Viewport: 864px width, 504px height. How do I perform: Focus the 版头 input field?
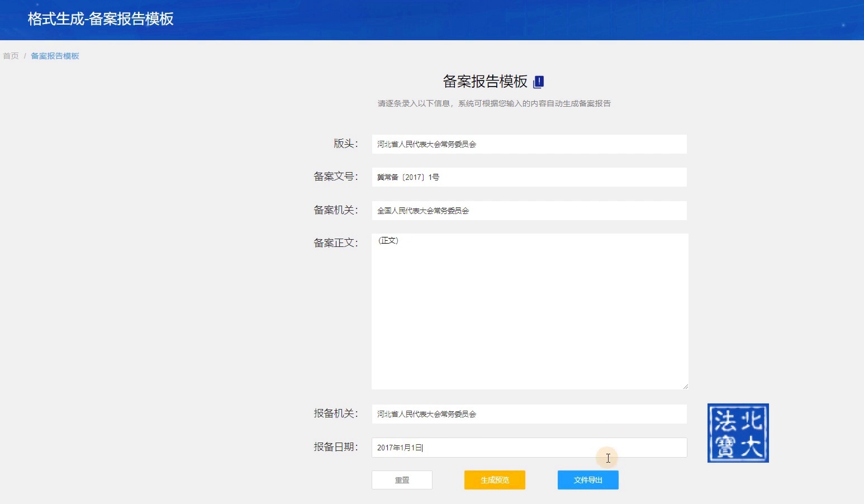(529, 144)
